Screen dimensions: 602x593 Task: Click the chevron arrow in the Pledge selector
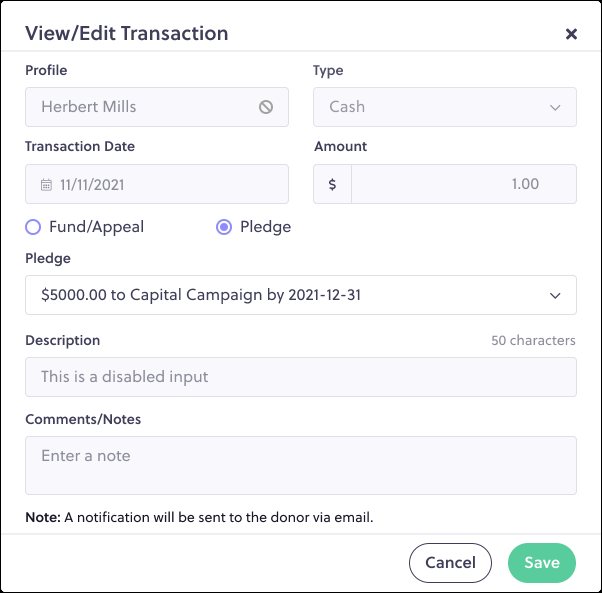pos(555,296)
